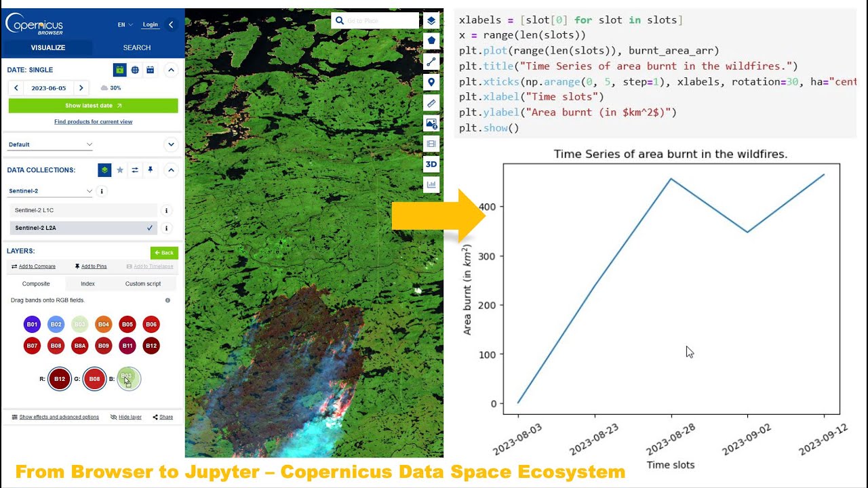
Task: Show info for Sentinel-2 L1C
Action: (167, 211)
